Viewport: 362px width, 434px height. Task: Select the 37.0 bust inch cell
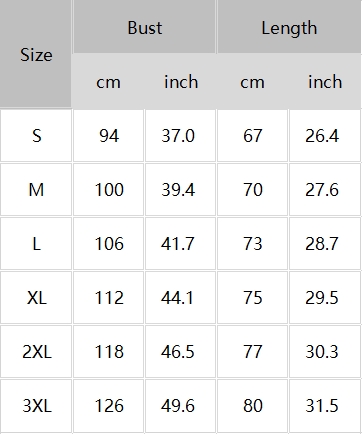[x=180, y=136]
